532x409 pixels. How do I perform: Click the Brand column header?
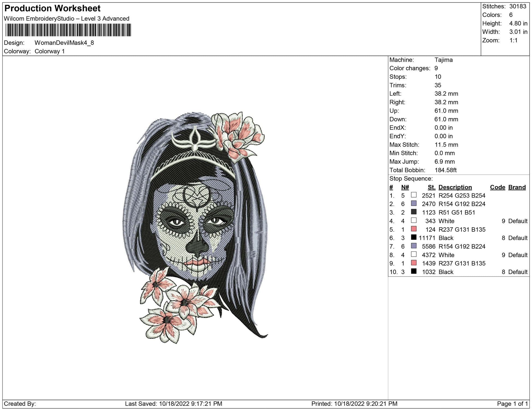[x=517, y=187]
